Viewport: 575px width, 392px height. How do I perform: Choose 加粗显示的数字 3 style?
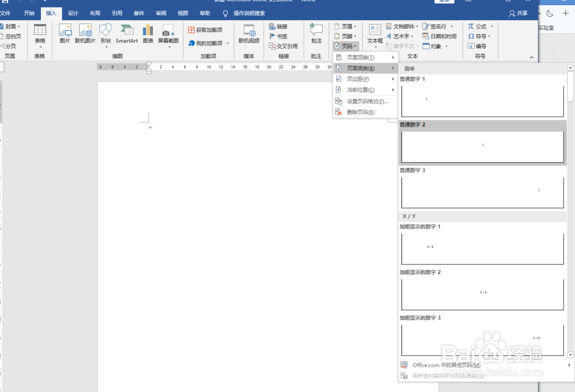coord(482,336)
